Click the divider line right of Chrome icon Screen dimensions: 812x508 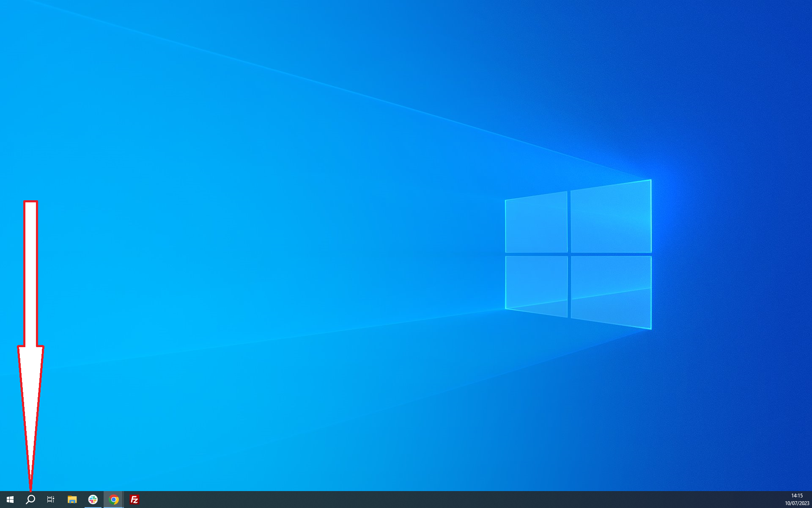[123, 500]
